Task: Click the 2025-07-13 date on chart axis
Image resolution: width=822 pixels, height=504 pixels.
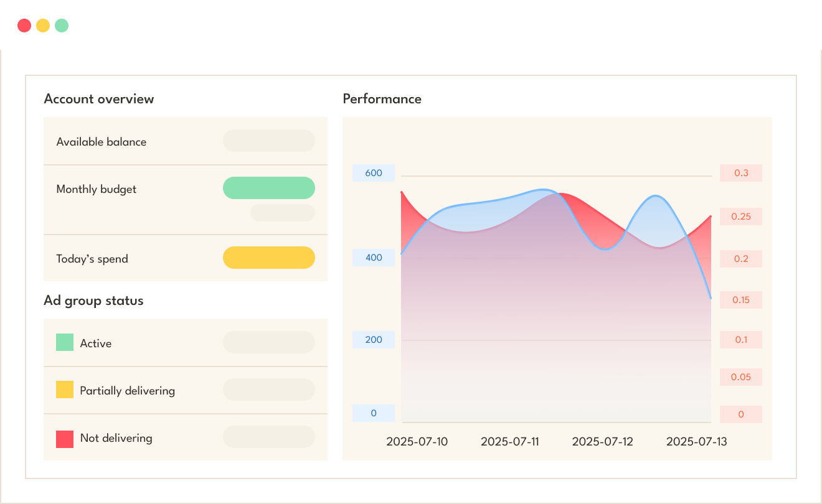Action: tap(696, 442)
